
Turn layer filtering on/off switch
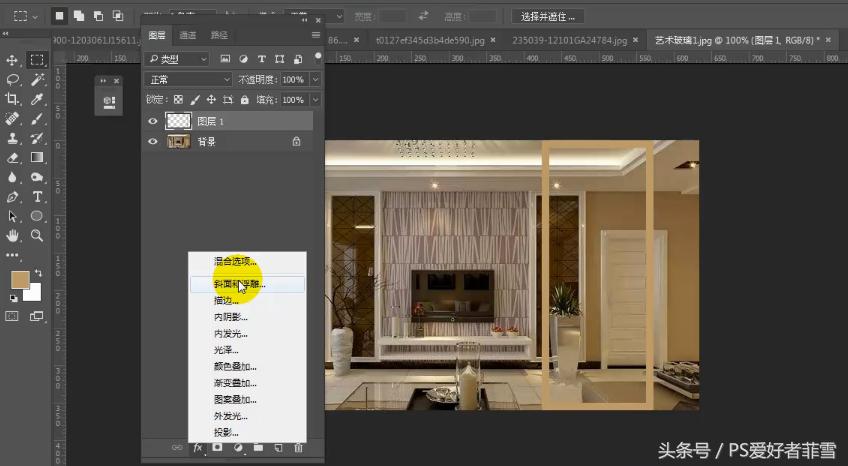pos(318,57)
